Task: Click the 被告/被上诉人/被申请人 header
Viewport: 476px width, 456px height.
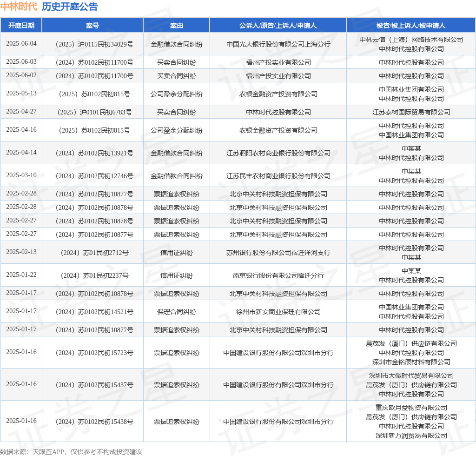Action: pos(411,26)
